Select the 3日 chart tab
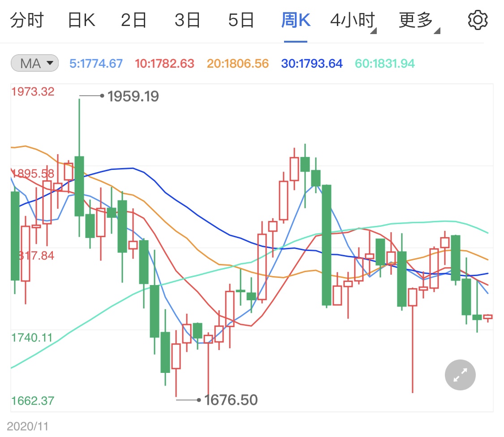This screenshot has height=437, width=504. click(187, 20)
